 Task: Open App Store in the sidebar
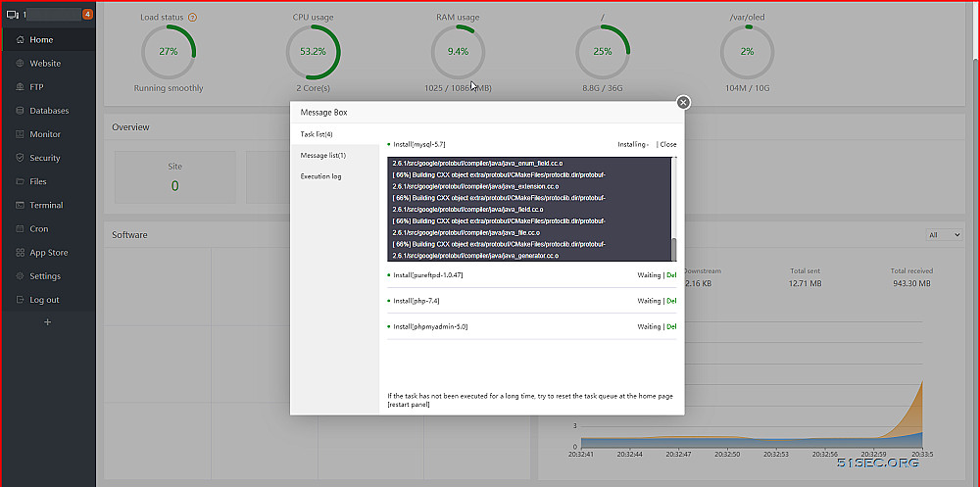(49, 253)
